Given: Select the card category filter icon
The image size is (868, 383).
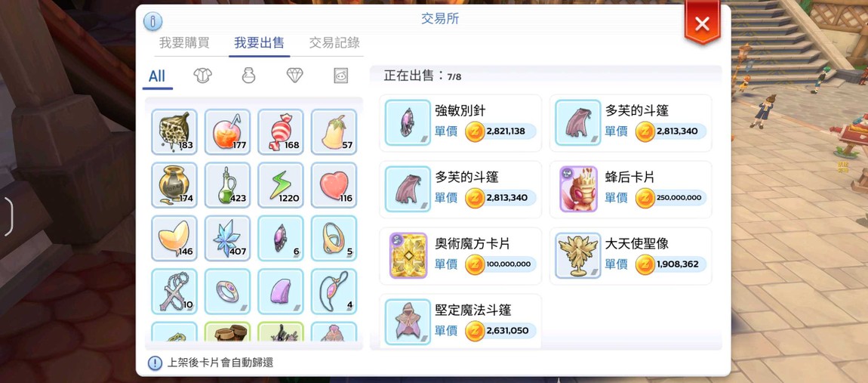Looking at the screenshot, I should (341, 76).
